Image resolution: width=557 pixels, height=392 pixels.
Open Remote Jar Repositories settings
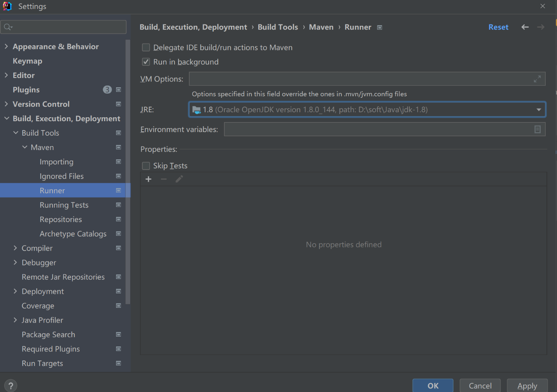63,277
